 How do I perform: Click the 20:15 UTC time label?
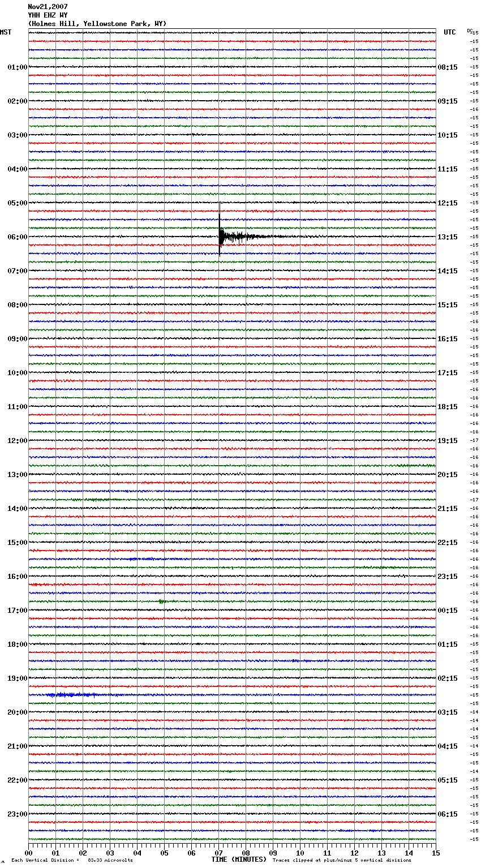tap(448, 475)
